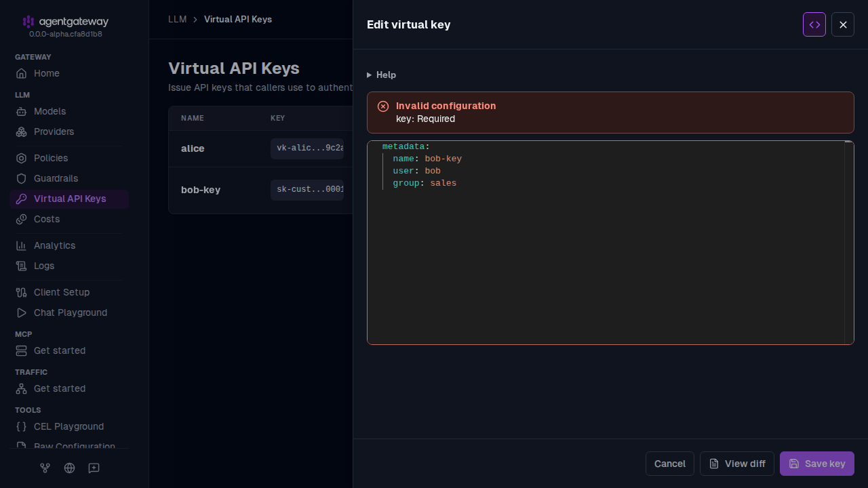Click the NAME column header
Screen dimensions: 868x488
193,118
